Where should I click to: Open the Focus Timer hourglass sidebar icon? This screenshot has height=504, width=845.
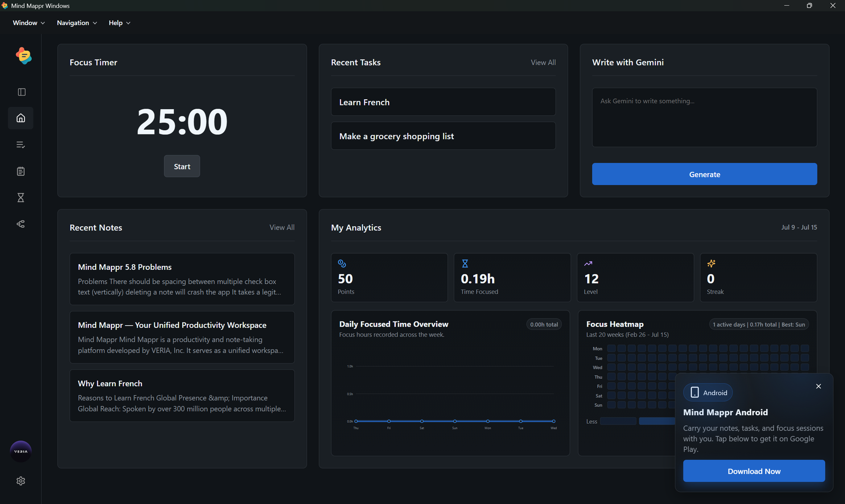tap(21, 197)
